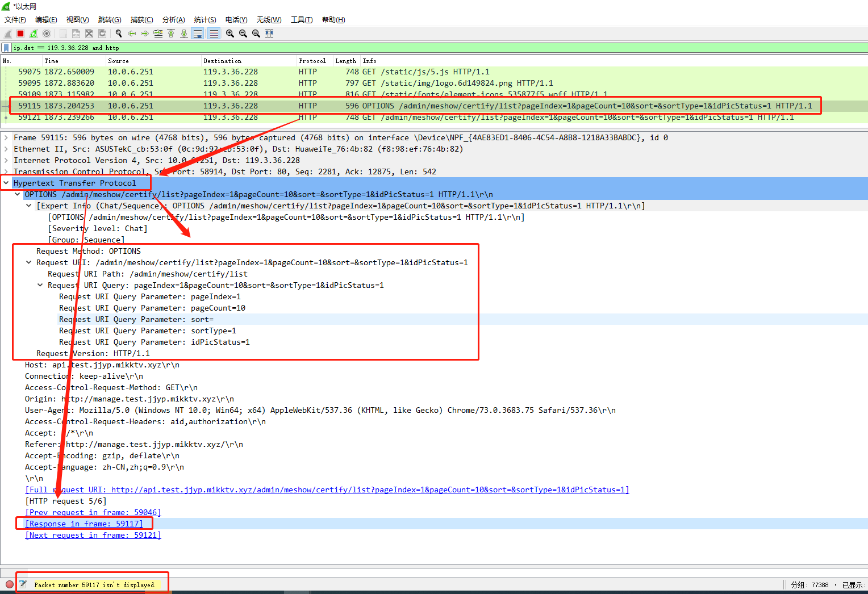Collapse the Expert Info node

[x=29, y=206]
